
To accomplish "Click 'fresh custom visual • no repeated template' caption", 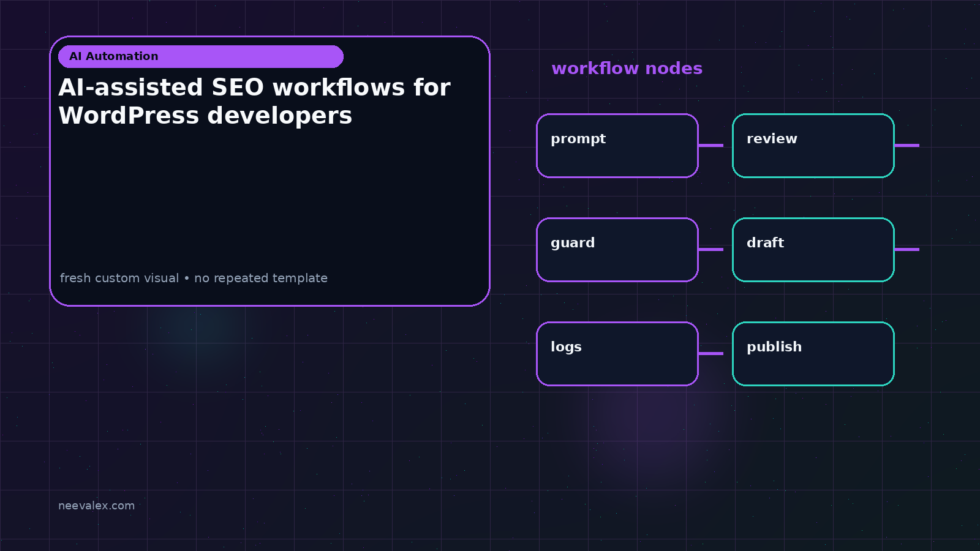I will pyautogui.click(x=194, y=278).
